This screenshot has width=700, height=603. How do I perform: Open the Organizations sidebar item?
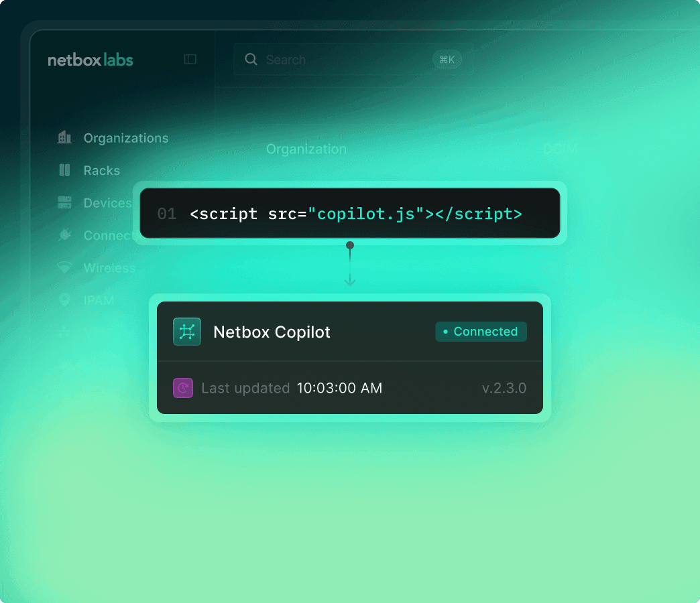point(125,138)
